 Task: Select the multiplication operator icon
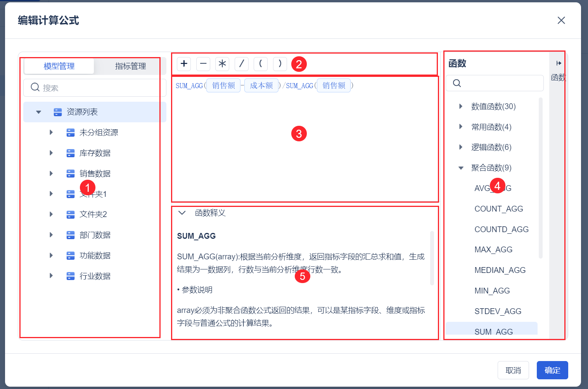222,64
